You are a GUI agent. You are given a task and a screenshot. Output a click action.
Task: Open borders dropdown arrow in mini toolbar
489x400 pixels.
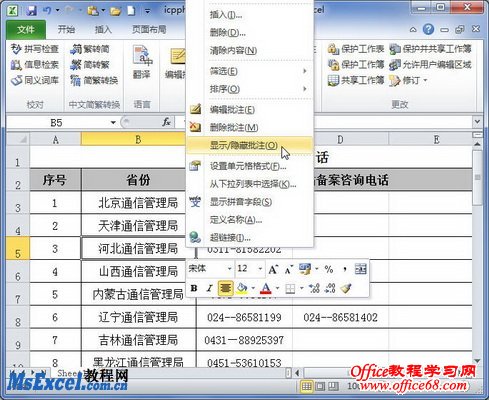point(302,288)
